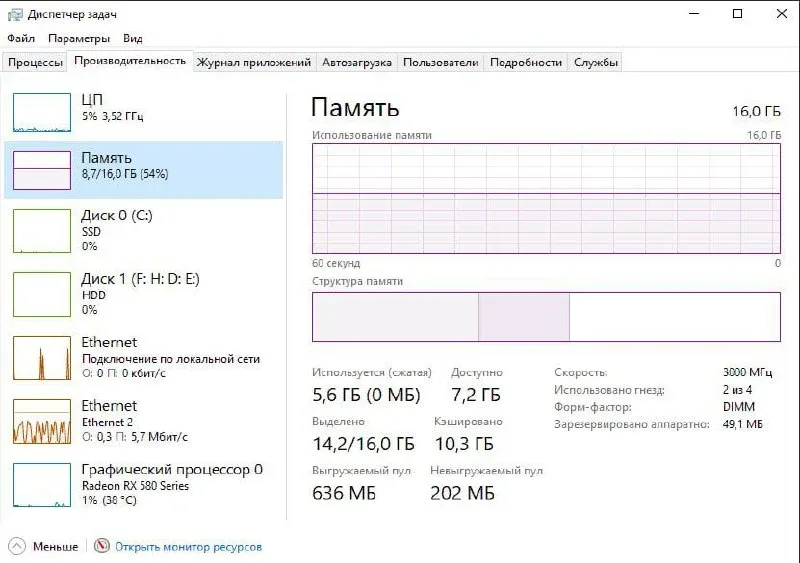
Task: Open Графический процессор 0 graph thumbnail
Action: coord(42,485)
